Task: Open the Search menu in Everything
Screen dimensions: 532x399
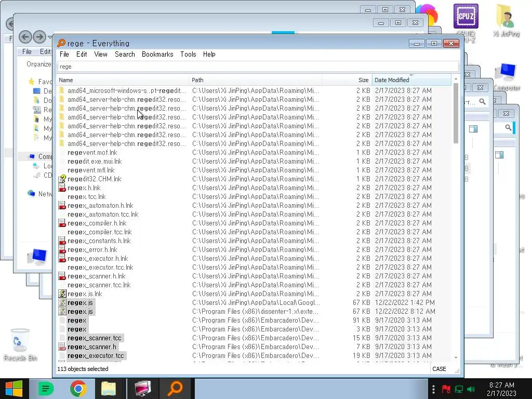Action: [x=125, y=54]
